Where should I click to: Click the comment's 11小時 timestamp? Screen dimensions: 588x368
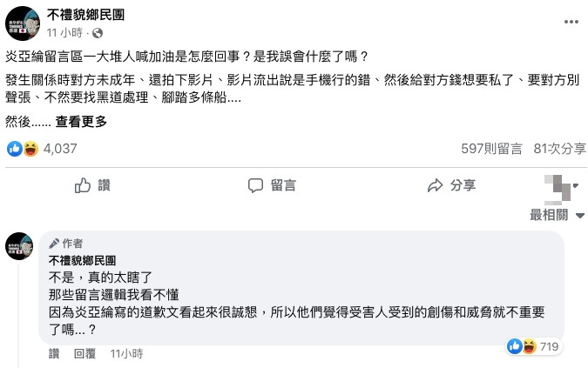[126, 354]
